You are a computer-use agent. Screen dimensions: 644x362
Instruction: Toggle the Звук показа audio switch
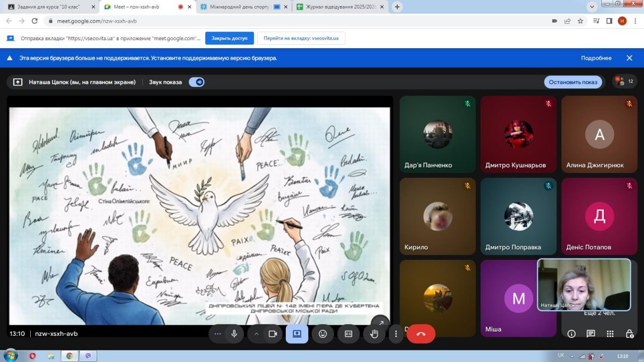pos(197,82)
